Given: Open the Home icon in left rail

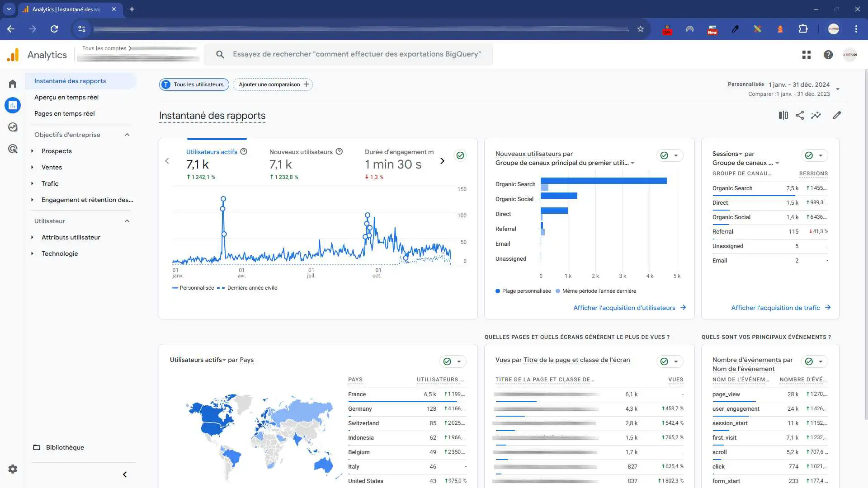Looking at the screenshot, I should click(13, 84).
